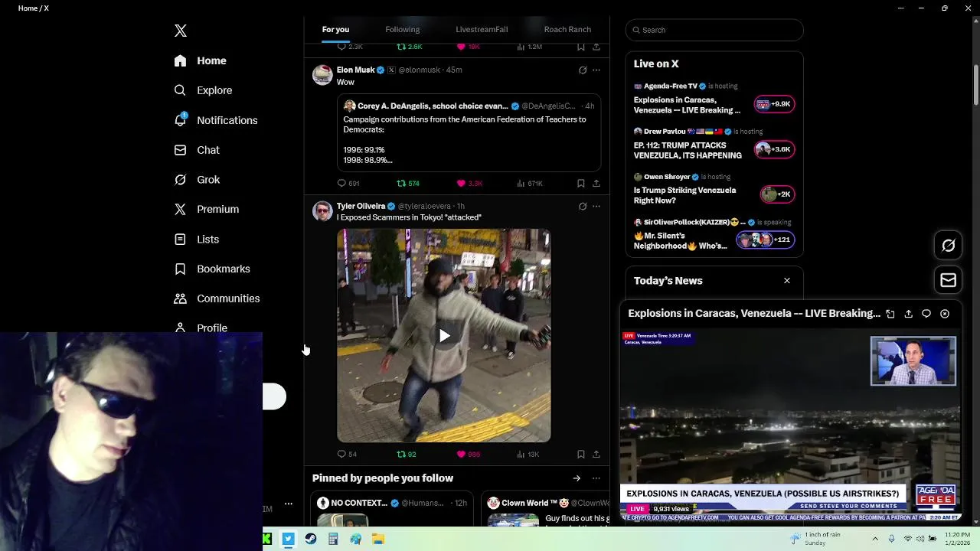Switch to the Roach Ranch tab
Viewport: 980px width, 551px height.
tap(567, 29)
